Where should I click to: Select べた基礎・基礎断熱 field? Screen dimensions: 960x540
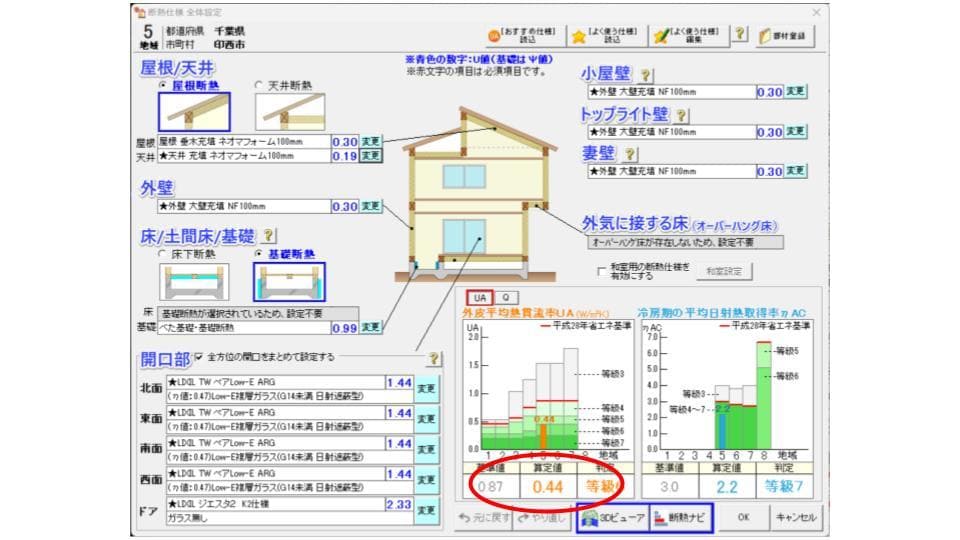(x=244, y=328)
